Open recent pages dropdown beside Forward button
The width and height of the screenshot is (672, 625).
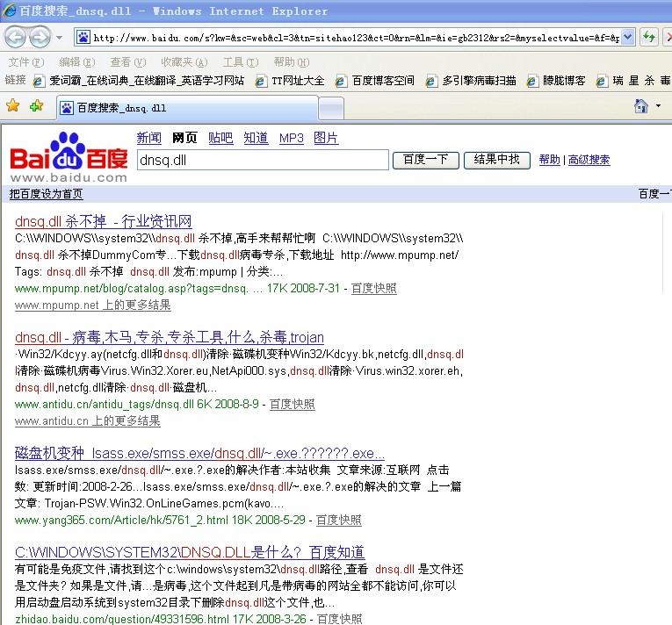tap(60, 38)
